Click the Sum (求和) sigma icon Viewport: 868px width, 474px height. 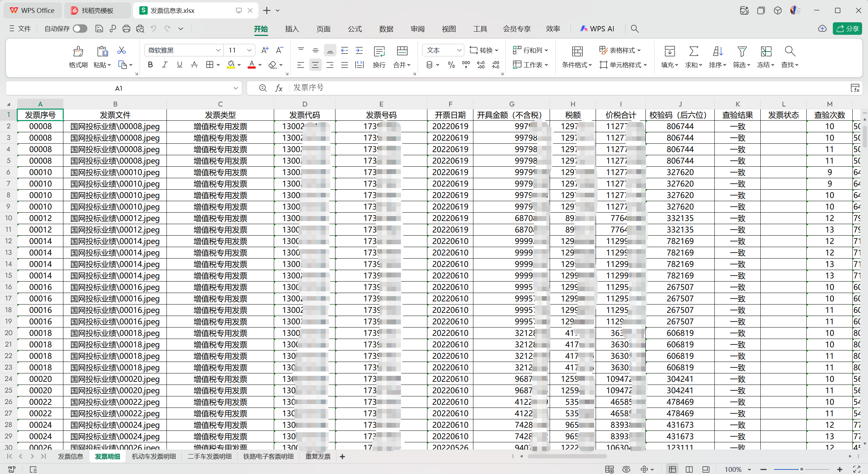(693, 52)
